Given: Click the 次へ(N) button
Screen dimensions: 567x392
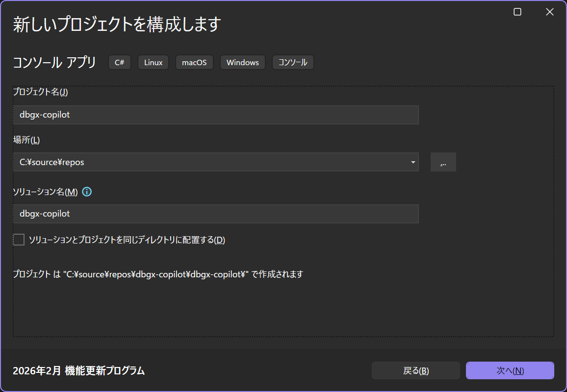Looking at the screenshot, I should pos(510,370).
